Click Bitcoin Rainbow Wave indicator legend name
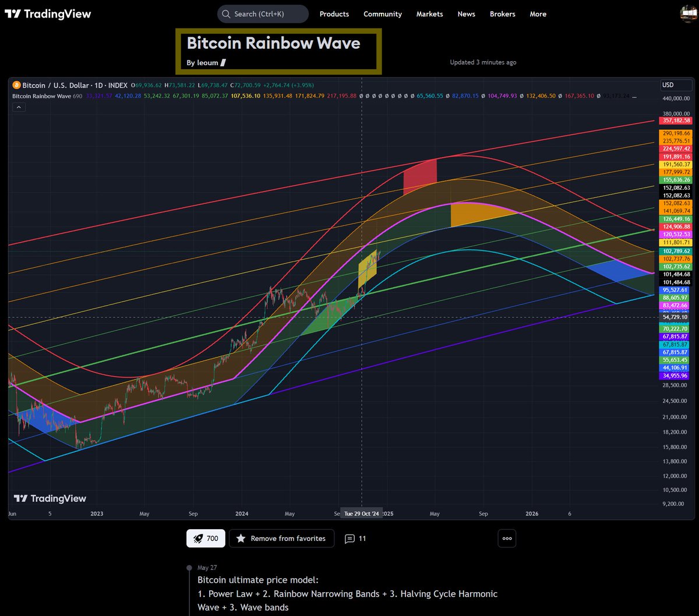Screen dimensions: 699x616 (x=41, y=95)
